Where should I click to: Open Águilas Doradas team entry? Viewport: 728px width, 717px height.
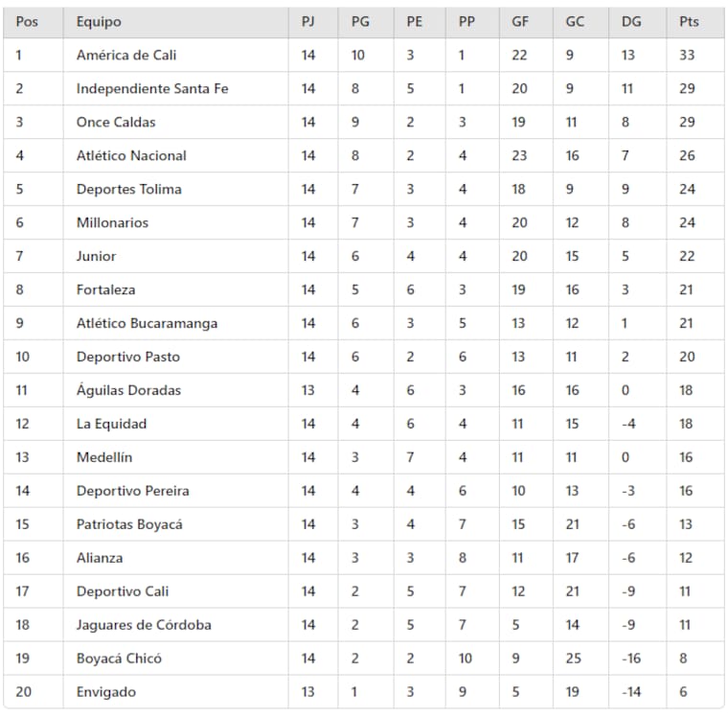[128, 391]
